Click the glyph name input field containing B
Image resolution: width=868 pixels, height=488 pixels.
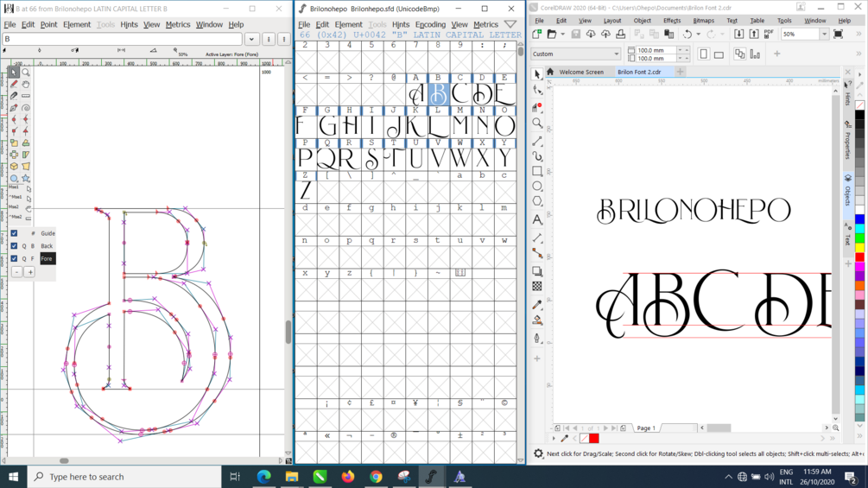(122, 39)
